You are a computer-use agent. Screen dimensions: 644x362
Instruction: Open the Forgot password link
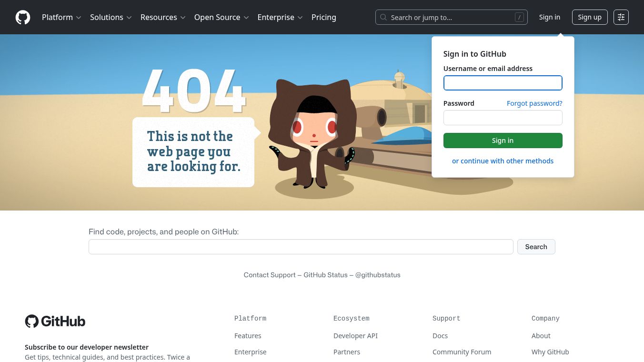click(534, 103)
